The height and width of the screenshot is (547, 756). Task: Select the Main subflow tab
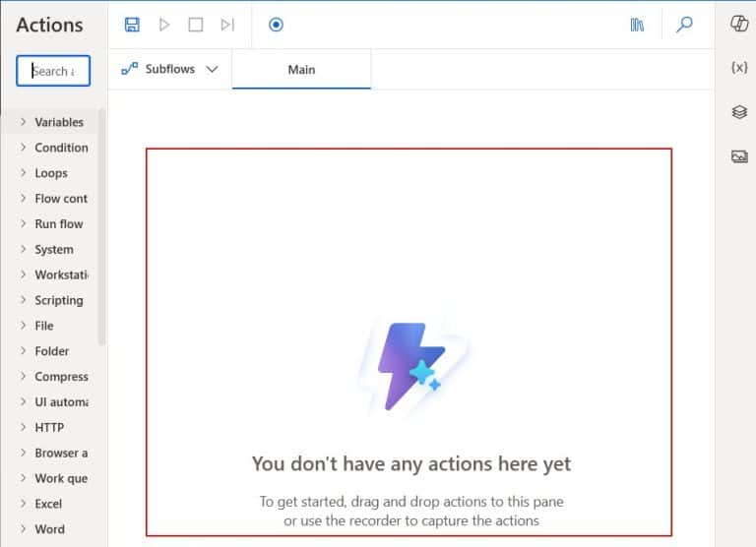tap(301, 70)
